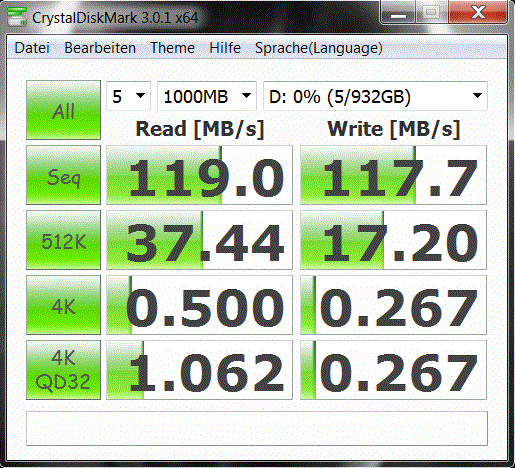Minimize the CrystalDiskMark window
Viewport: 515px width, 468px height.
[398, 13]
